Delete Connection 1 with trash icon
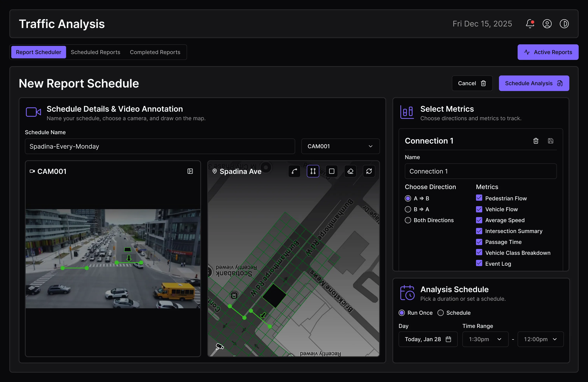 tap(536, 141)
